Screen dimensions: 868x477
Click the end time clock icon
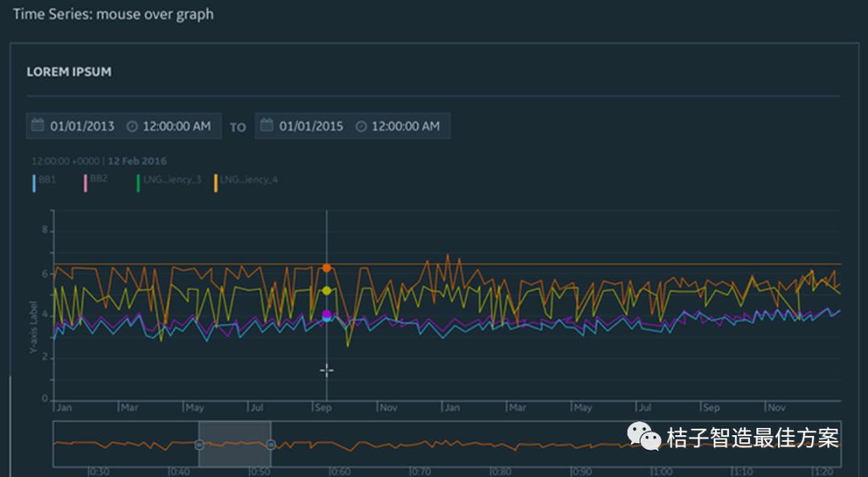[361, 126]
